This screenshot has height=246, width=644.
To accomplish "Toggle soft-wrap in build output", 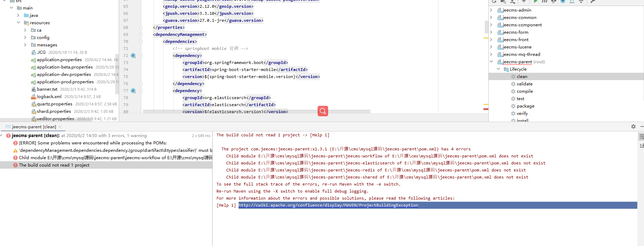I will tap(642, 137).
